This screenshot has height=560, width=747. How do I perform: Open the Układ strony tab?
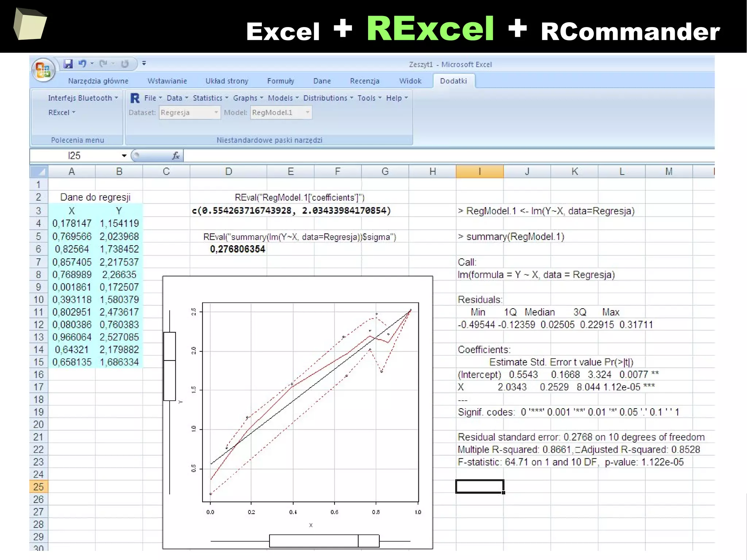point(227,81)
